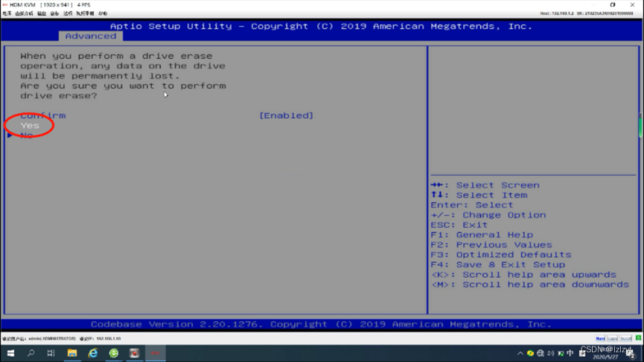Viewport: 644px width, 362px height.
Task: Click 'Codebase Version 2.20.1276' footer text
Action: (x=176, y=325)
